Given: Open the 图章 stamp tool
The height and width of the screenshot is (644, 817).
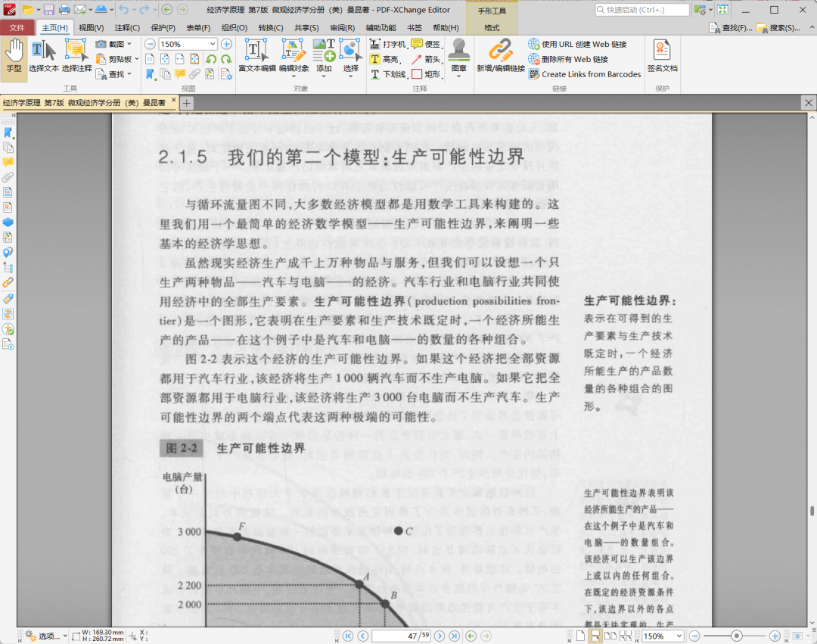Looking at the screenshot, I should click(x=458, y=56).
